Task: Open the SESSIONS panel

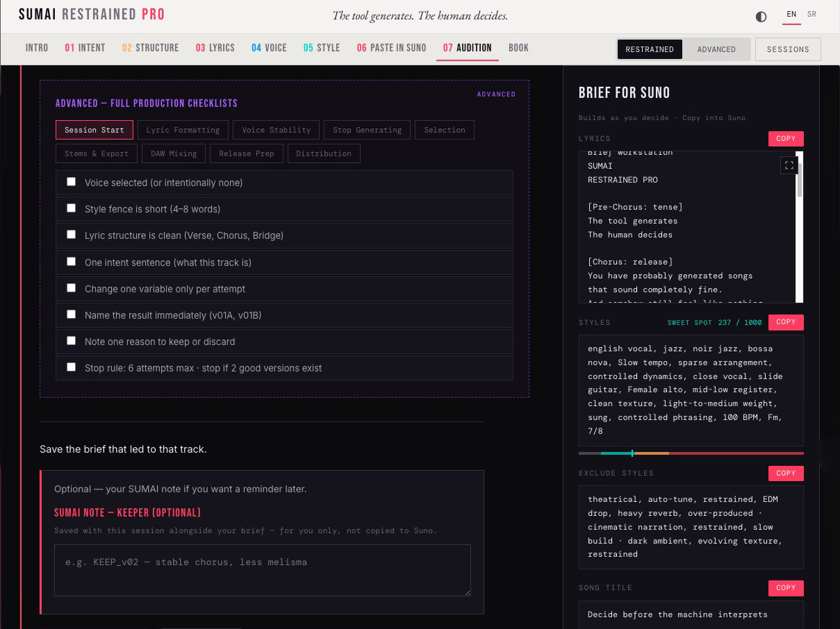Action: point(788,49)
